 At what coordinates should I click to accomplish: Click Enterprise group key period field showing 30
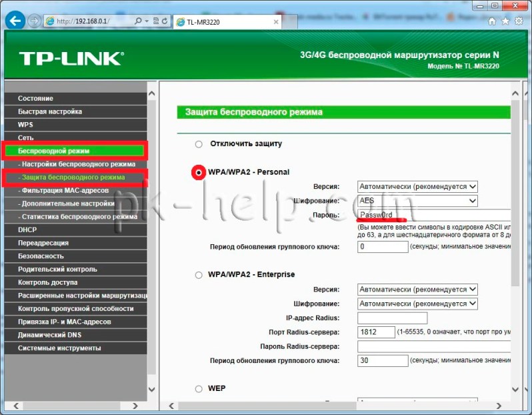[x=383, y=361]
